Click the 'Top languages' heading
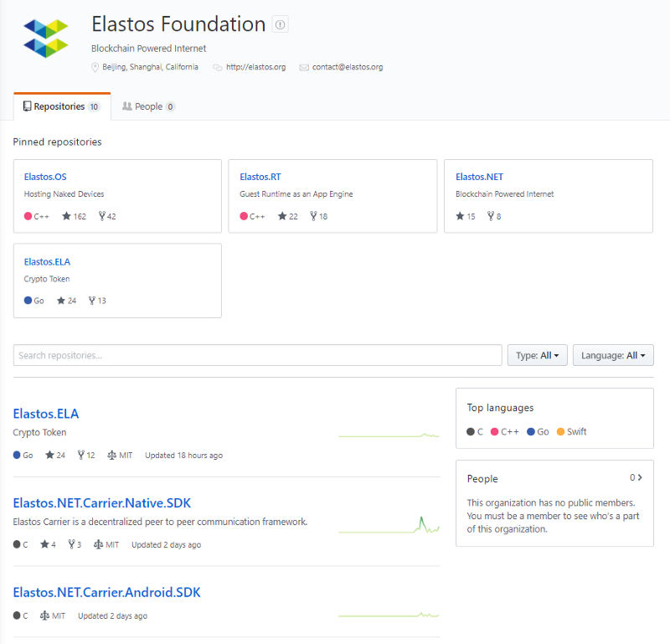The image size is (670, 644). (500, 408)
